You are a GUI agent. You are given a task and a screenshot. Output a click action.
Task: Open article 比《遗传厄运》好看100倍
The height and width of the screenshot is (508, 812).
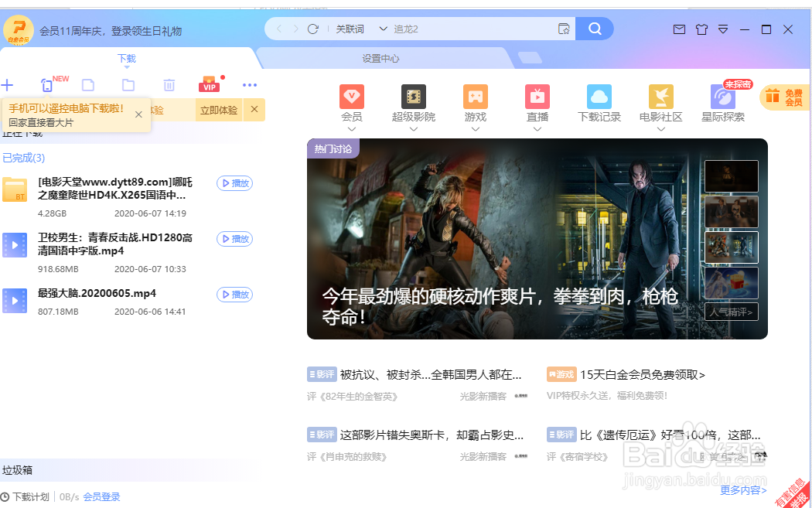pos(670,435)
